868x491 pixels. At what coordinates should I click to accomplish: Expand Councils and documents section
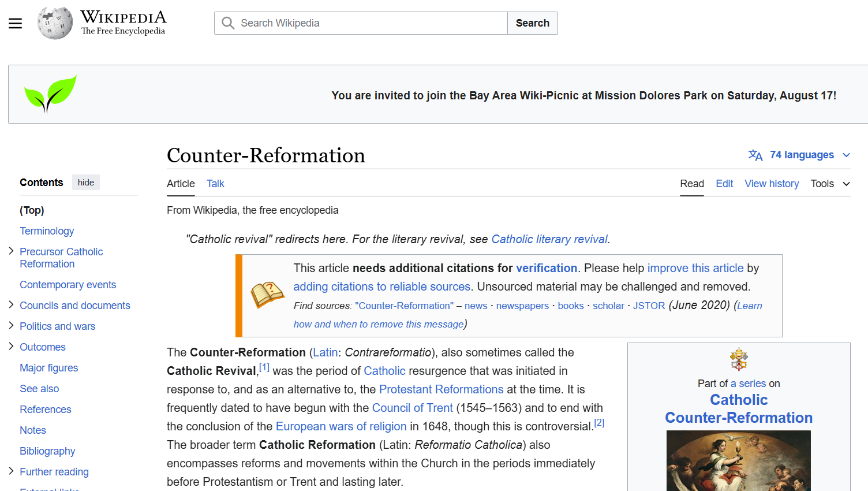tap(11, 304)
